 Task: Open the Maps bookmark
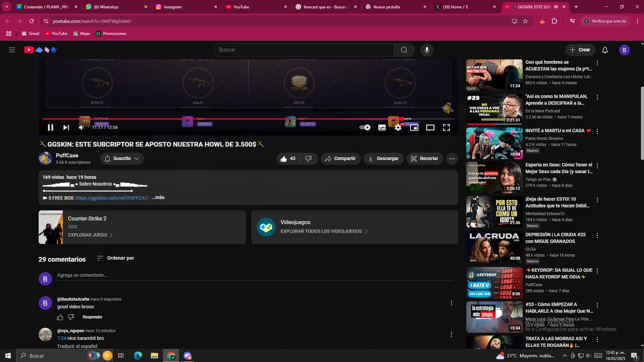click(82, 33)
